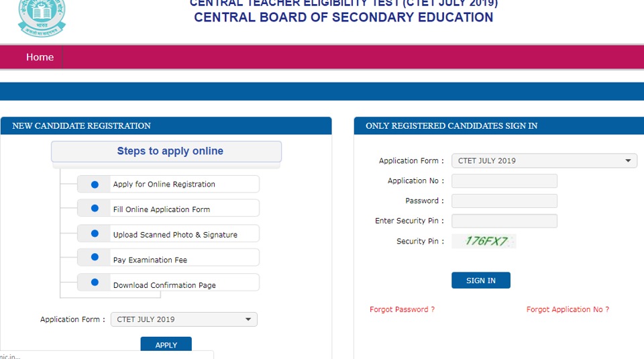644x359 pixels.
Task: Expand the sign-in Application Form dropdown
Action: tap(544, 160)
